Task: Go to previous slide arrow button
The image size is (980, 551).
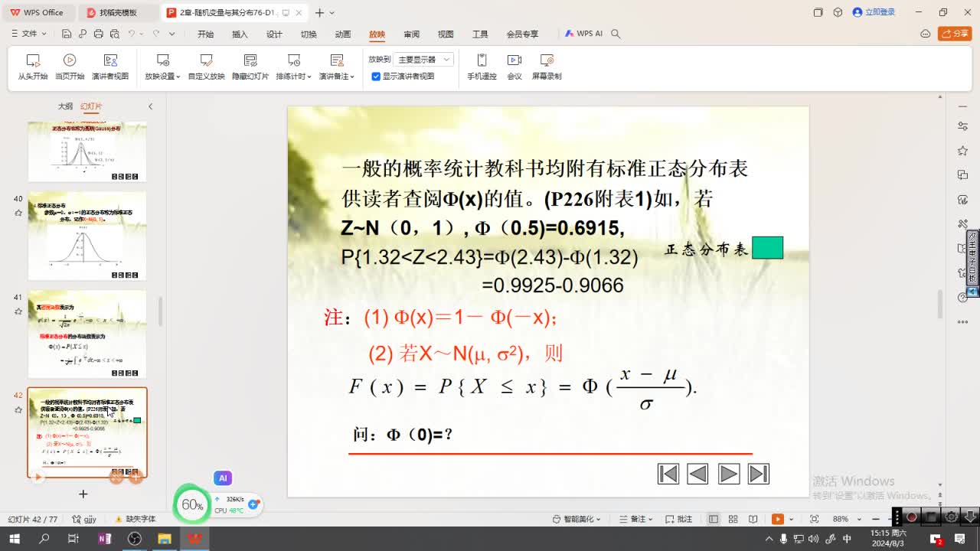Action: click(x=697, y=474)
